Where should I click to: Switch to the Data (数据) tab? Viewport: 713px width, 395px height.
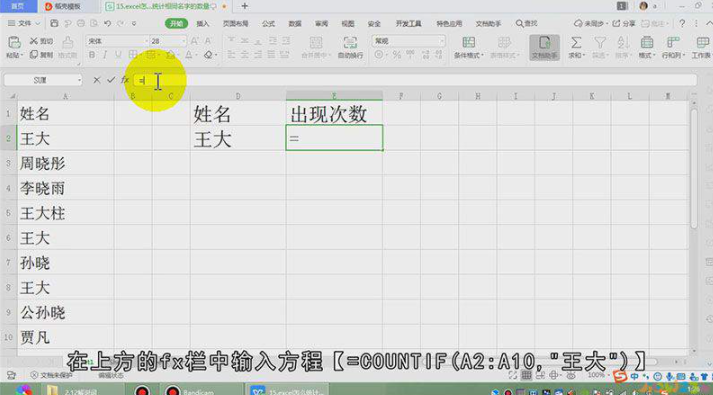point(295,24)
